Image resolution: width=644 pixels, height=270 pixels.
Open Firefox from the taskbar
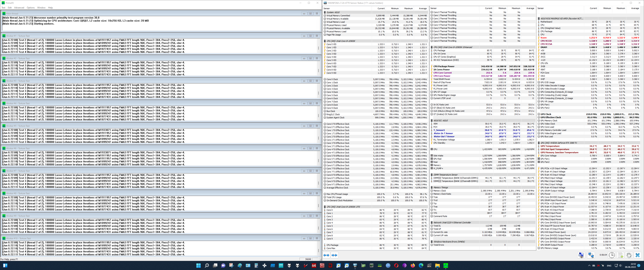click(413, 265)
